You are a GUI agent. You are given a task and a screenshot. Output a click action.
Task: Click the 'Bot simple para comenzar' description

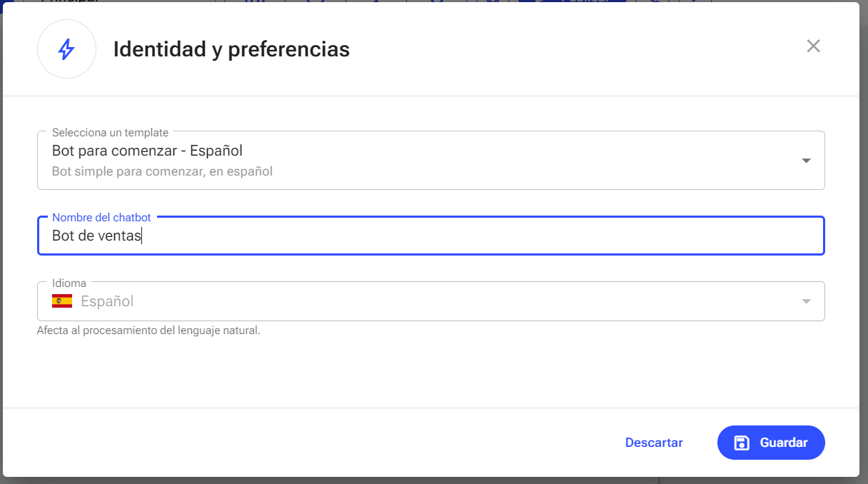pos(162,171)
